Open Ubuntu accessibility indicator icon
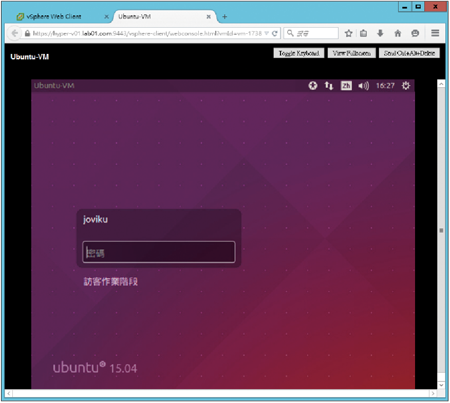This screenshot has width=450, height=403. 313,86
